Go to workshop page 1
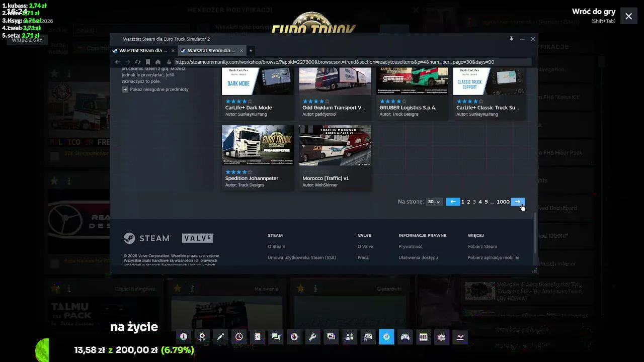This screenshot has width=644, height=362. point(463,202)
